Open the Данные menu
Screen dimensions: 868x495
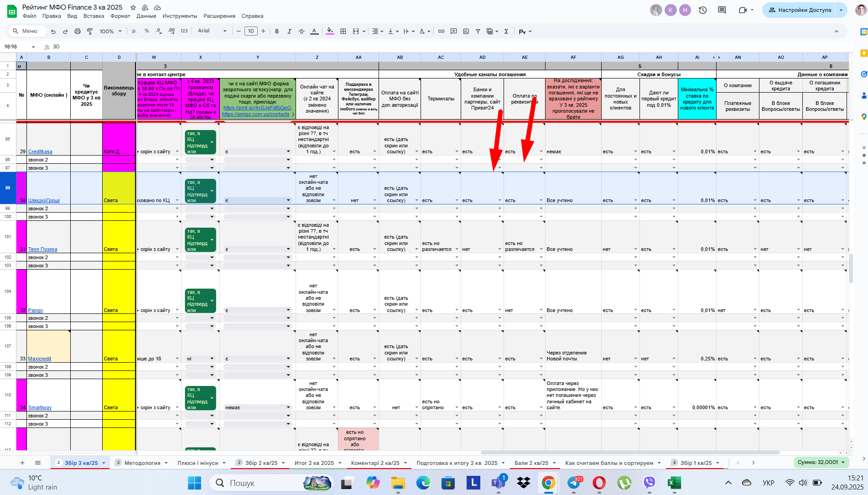[146, 16]
